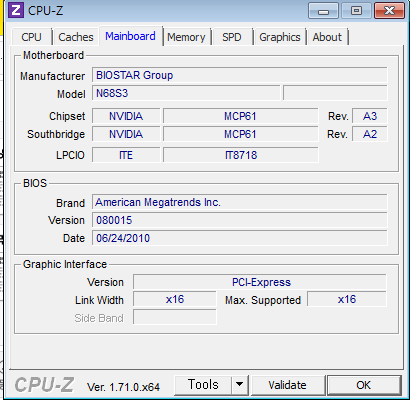The width and height of the screenshot is (410, 400).
Task: Open the Caches tab
Action: pyautogui.click(x=76, y=37)
